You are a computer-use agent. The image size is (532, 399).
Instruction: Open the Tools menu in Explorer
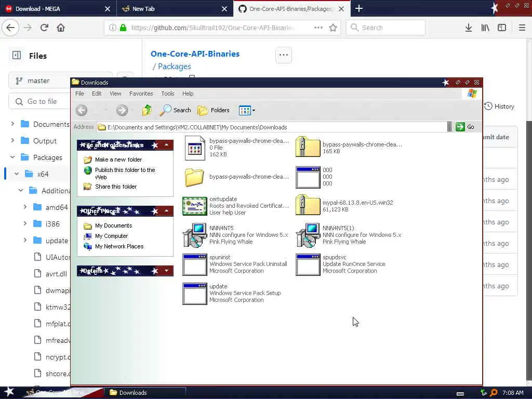[x=168, y=94]
